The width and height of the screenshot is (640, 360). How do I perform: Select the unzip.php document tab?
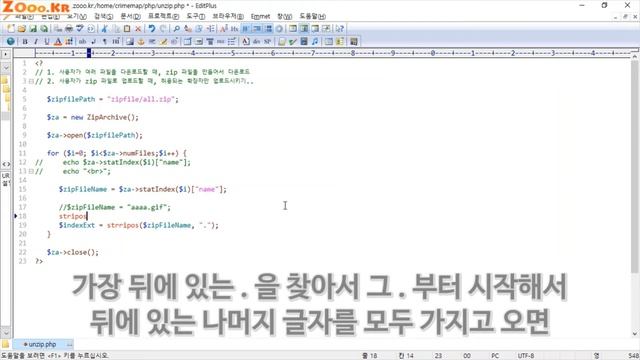click(x=42, y=344)
